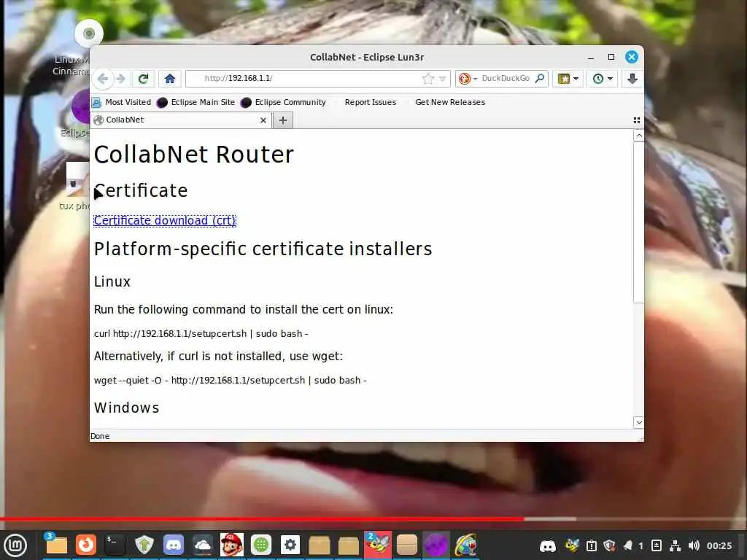Open a new tab with plus button
This screenshot has height=560, width=747.
283,120
